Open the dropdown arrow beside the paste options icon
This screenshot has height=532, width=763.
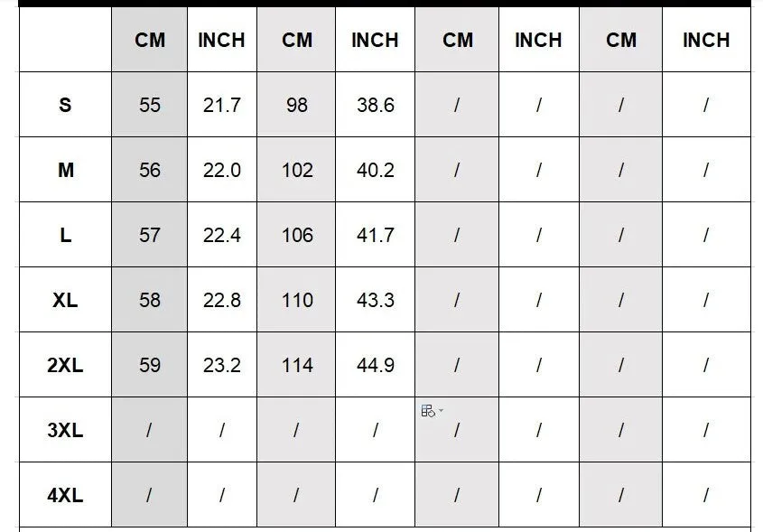tap(441, 410)
